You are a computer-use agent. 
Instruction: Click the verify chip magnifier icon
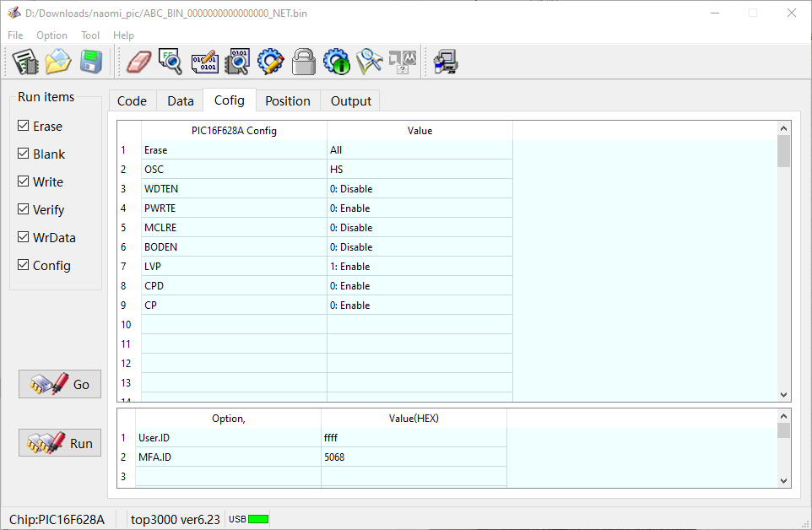(x=238, y=62)
